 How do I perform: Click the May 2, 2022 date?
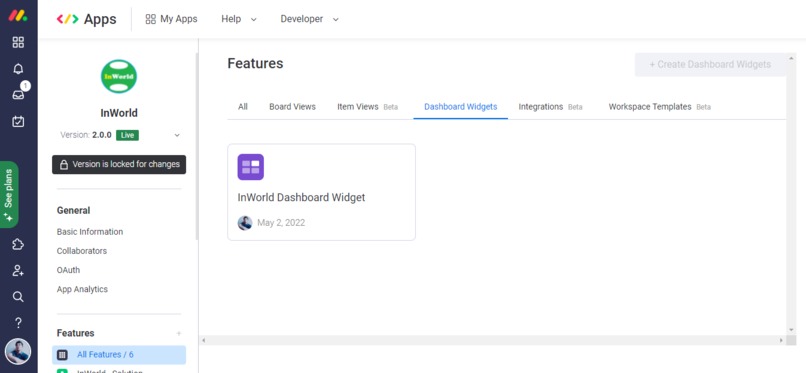[281, 223]
